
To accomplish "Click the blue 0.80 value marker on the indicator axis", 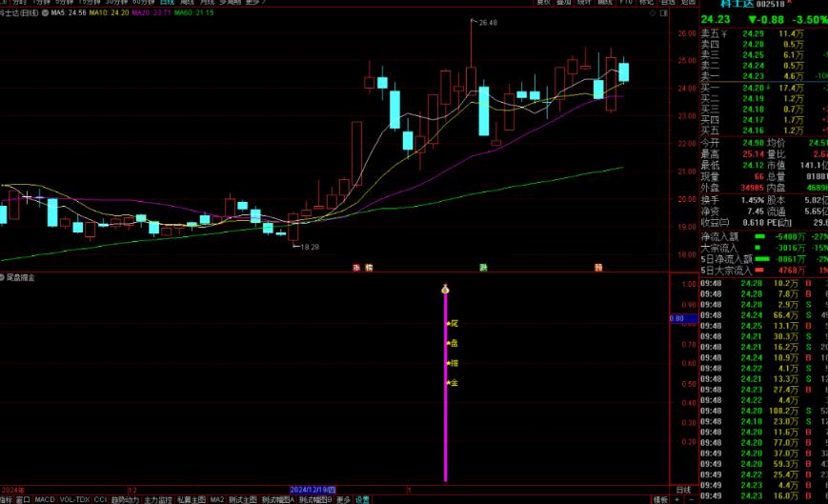I will (x=684, y=318).
